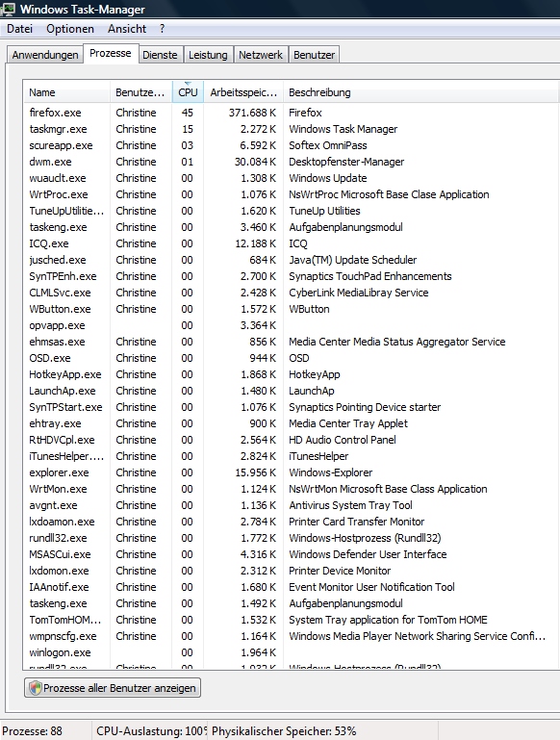Sort by the Benutzername column header

(140, 92)
